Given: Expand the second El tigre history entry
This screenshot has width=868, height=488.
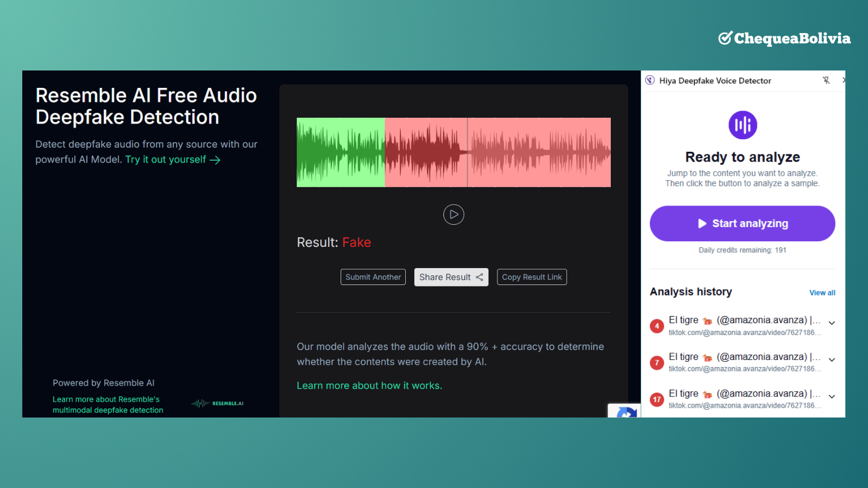Looking at the screenshot, I should point(832,360).
